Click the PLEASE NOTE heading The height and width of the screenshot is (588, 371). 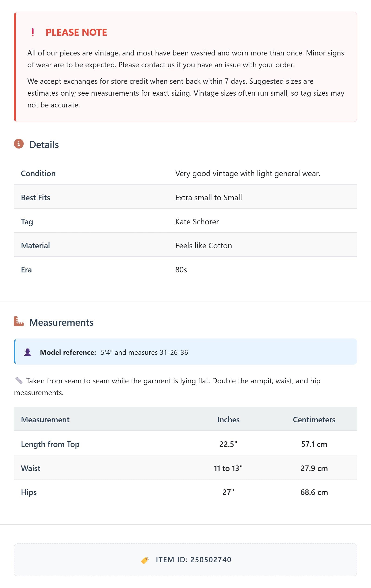pos(76,32)
